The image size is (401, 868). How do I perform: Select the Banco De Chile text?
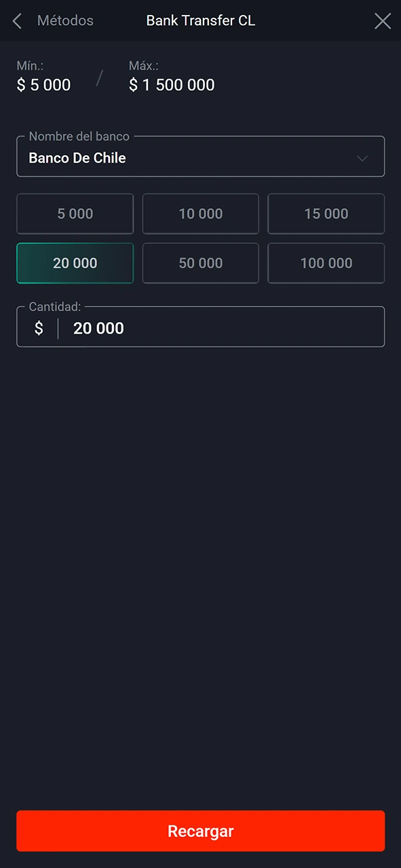pyautogui.click(x=77, y=158)
